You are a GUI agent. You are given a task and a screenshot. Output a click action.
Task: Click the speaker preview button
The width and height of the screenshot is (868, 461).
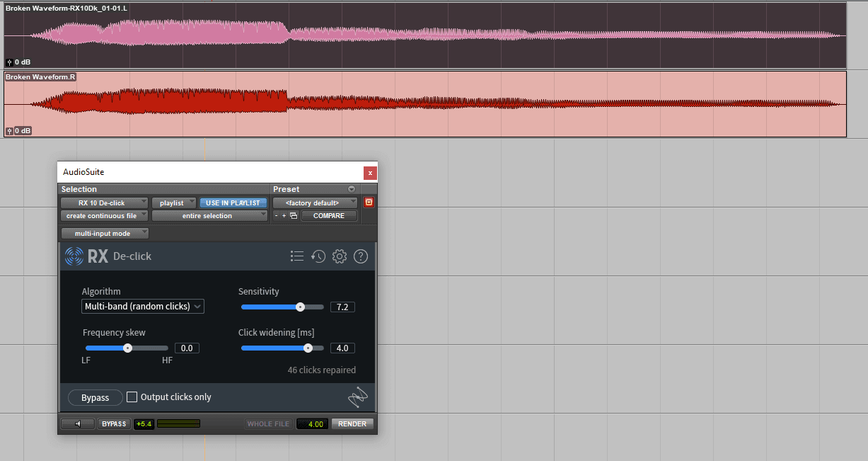click(x=78, y=424)
